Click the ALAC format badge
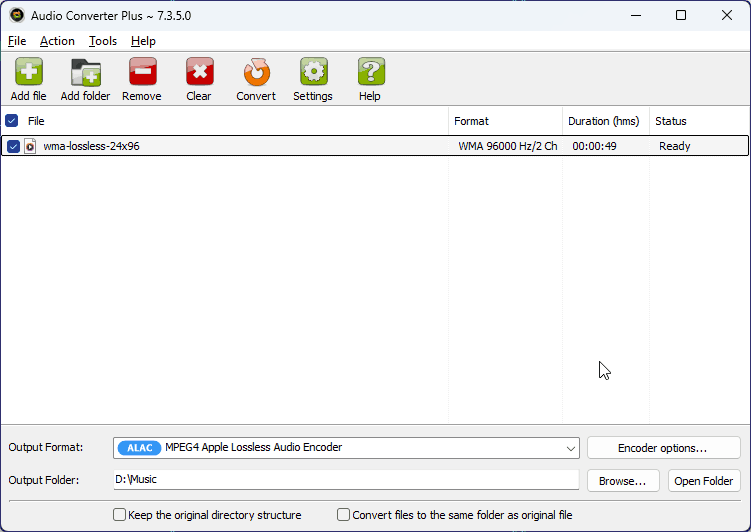751x532 pixels. pyautogui.click(x=139, y=448)
